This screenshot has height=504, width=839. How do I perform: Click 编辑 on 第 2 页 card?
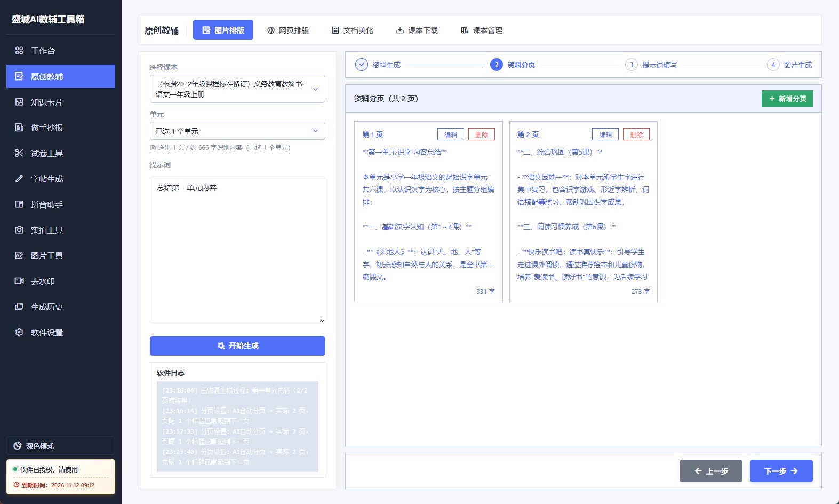[x=605, y=134]
